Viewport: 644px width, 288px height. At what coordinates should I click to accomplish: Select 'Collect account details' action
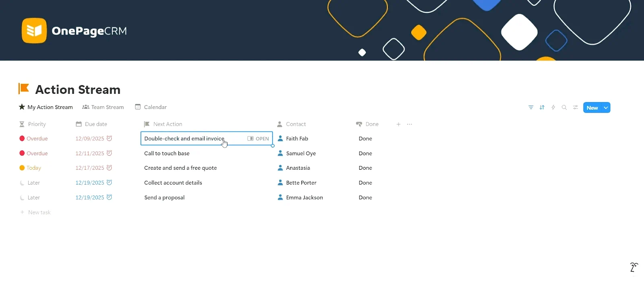pos(173,183)
